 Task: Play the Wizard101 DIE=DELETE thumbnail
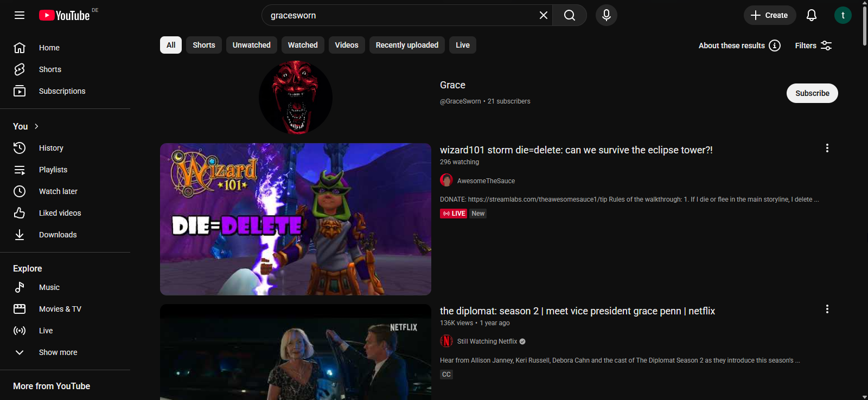click(296, 219)
